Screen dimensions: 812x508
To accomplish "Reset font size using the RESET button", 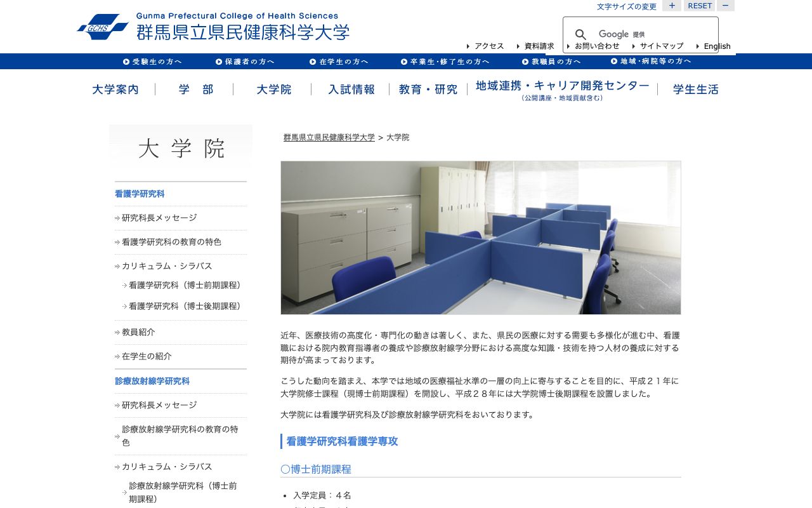I will click(699, 6).
